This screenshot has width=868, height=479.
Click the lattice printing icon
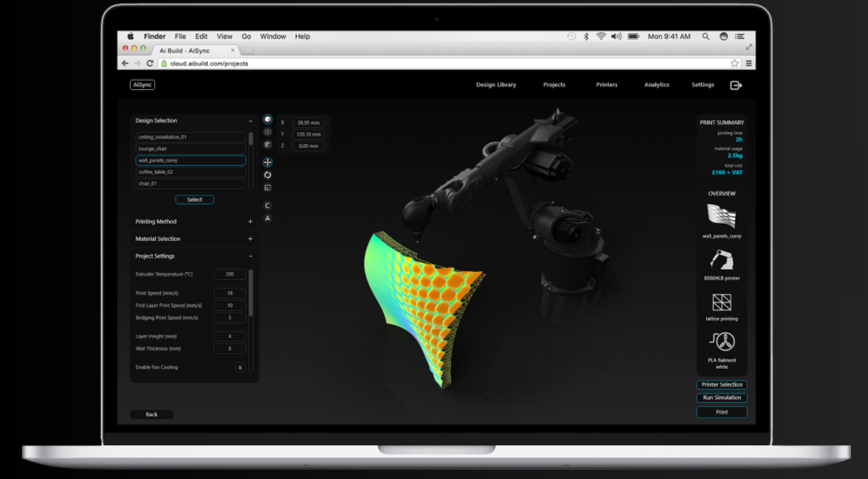[x=721, y=303]
